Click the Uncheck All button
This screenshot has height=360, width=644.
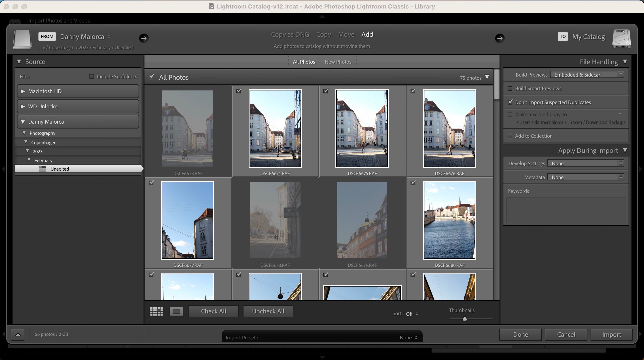[268, 311]
